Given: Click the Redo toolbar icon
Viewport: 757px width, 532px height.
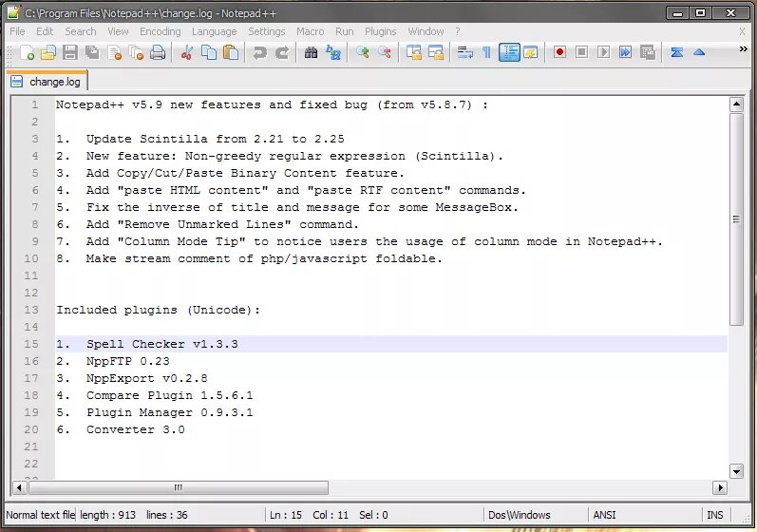Looking at the screenshot, I should (x=282, y=52).
